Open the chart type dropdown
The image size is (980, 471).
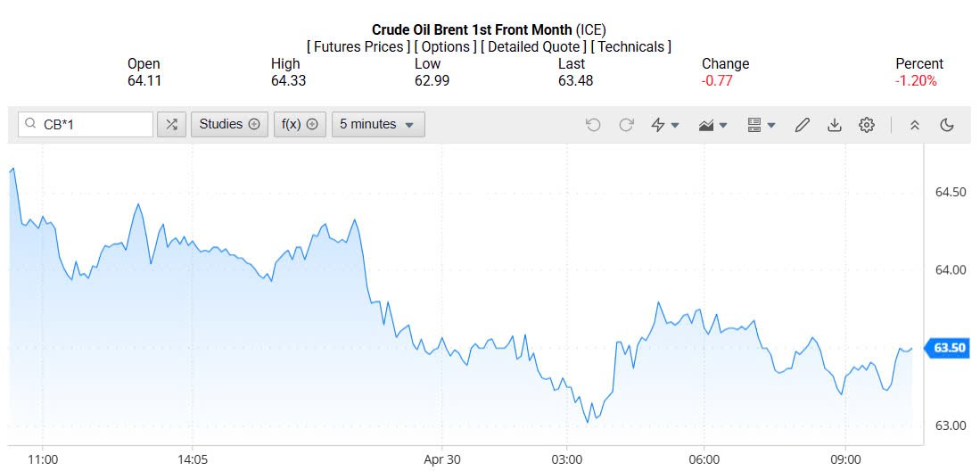[x=712, y=125]
